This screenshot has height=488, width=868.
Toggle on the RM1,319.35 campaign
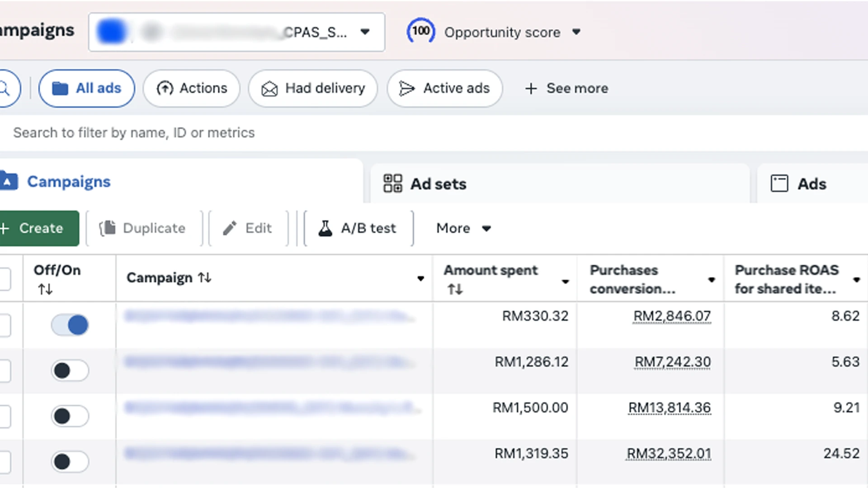point(70,462)
